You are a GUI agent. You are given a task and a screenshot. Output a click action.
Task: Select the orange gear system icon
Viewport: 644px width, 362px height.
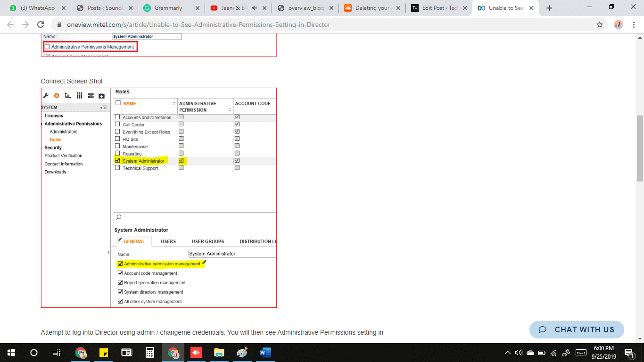(57, 96)
